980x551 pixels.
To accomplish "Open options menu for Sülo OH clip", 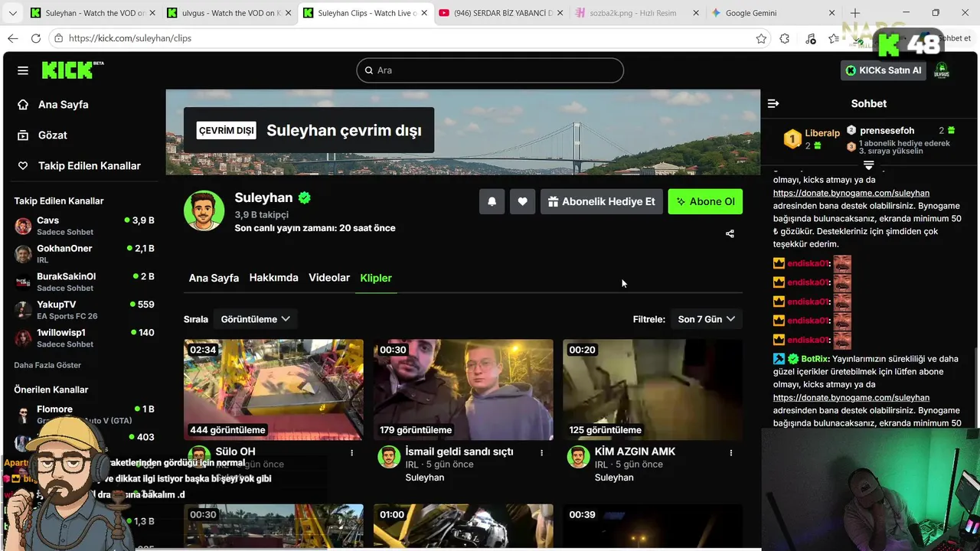I will pos(352,453).
